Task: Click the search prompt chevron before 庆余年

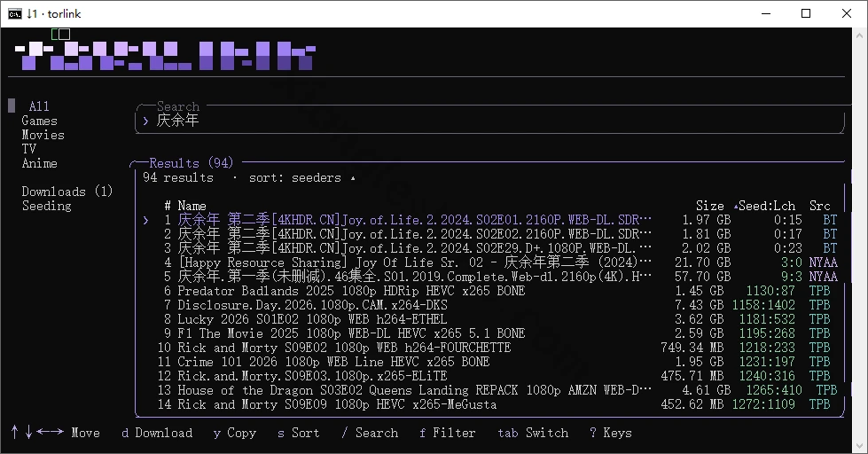Action: 145,121
